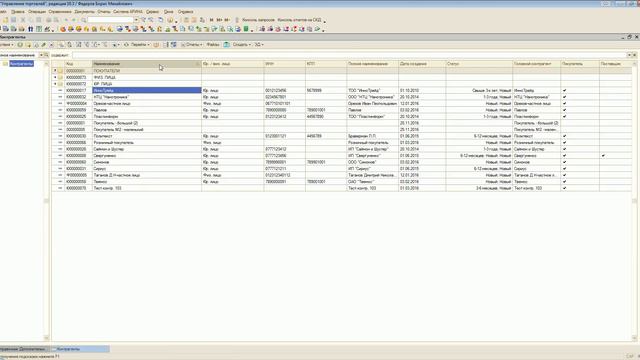Select the Орехов-частное лицо row name

[112, 104]
